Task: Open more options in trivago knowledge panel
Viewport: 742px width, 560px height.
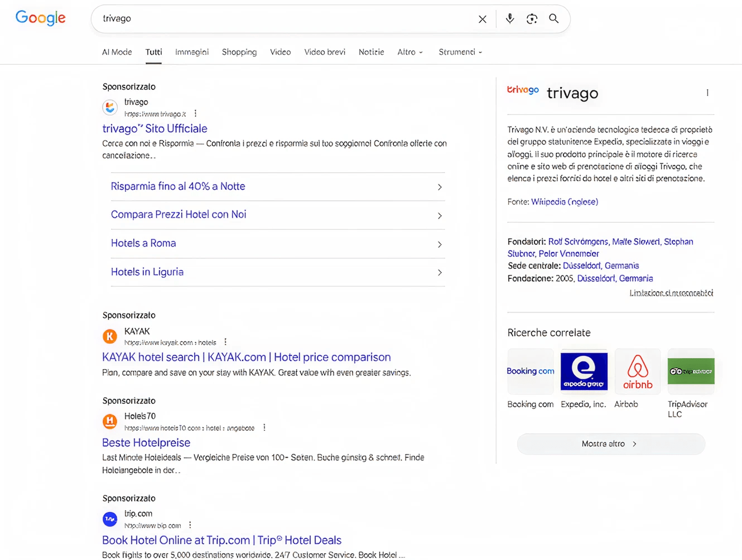Action: pyautogui.click(x=707, y=93)
